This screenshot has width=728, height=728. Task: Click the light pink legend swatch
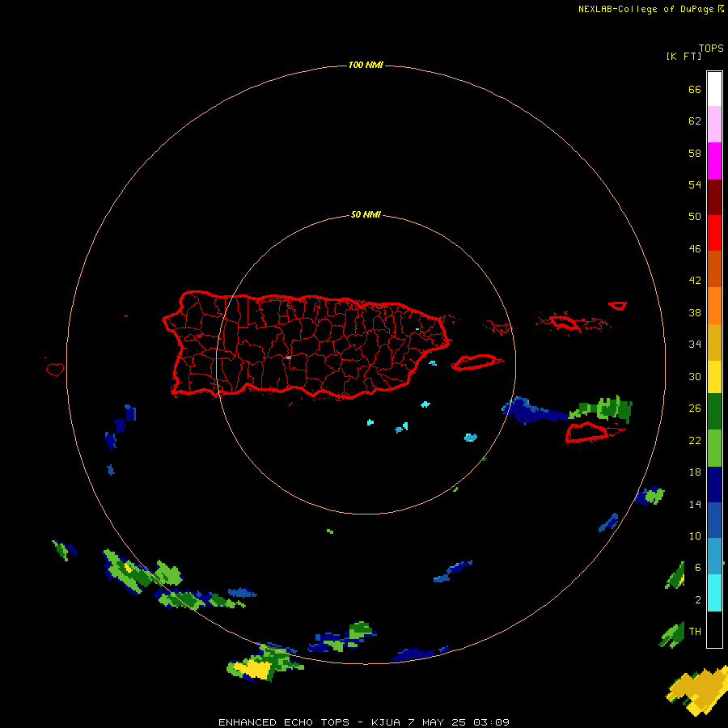coord(714,125)
